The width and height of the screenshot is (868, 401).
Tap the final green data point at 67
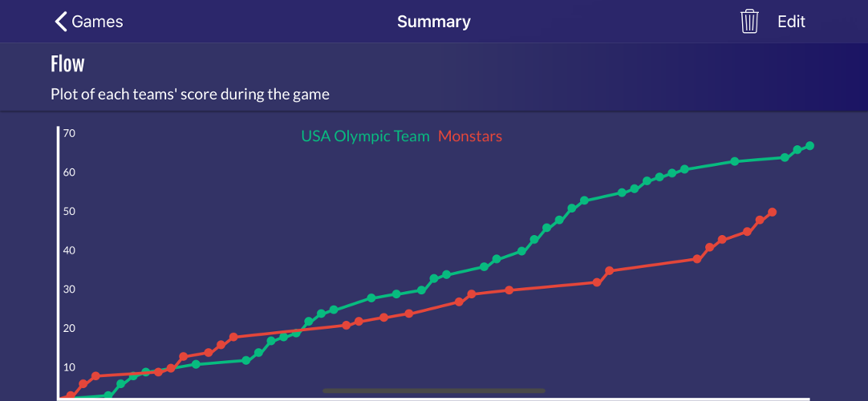810,145
